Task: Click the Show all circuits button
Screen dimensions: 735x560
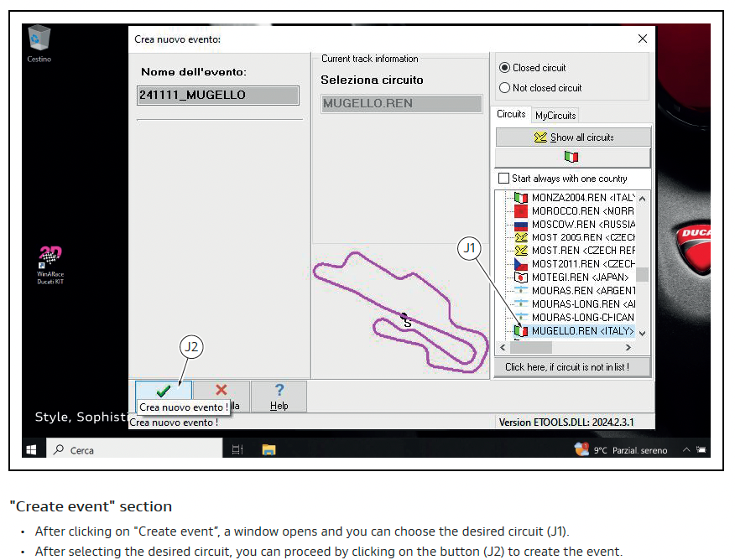Action: (573, 137)
